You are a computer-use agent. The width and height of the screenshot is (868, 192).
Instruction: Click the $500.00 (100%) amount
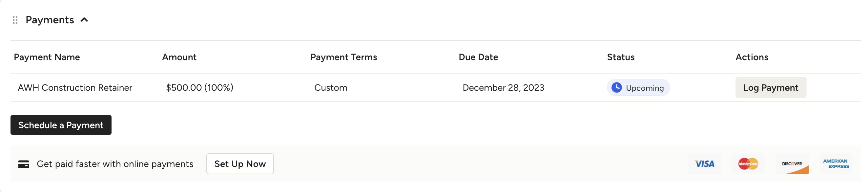(199, 88)
